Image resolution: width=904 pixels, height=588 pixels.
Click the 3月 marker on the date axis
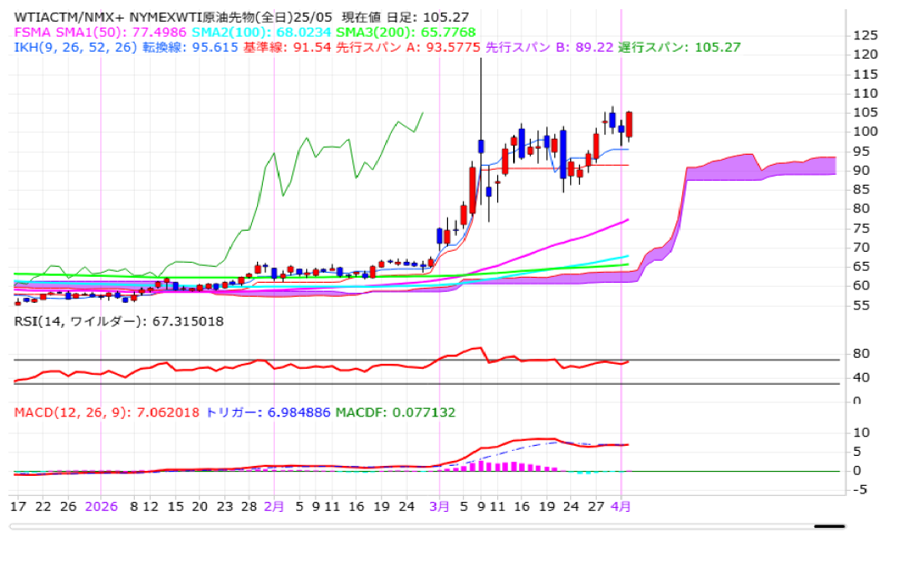(x=439, y=506)
